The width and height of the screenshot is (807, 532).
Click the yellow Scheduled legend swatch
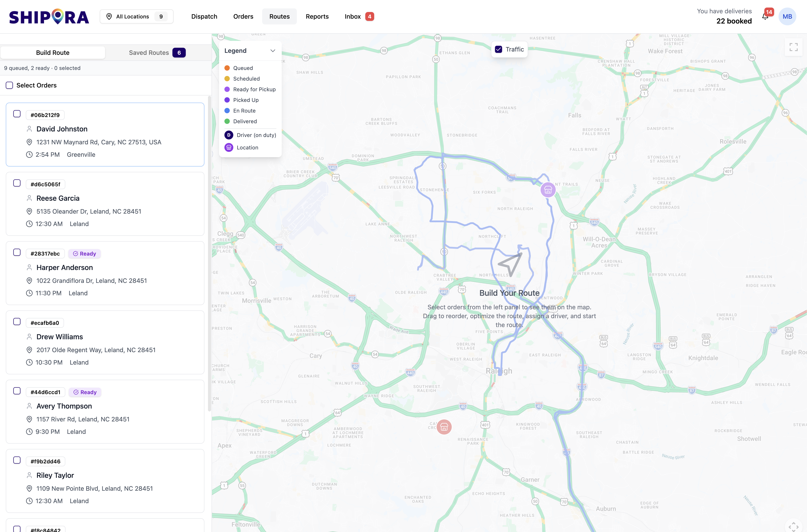227,79
